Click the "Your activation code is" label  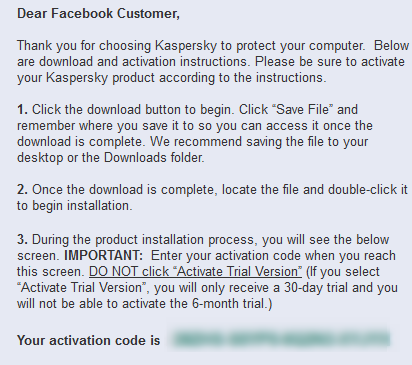pyautogui.click(x=89, y=340)
